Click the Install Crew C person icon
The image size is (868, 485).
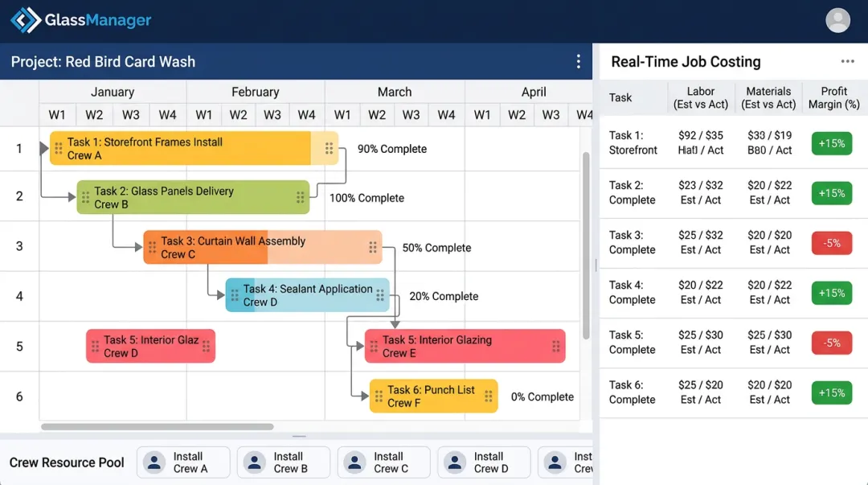click(x=355, y=462)
